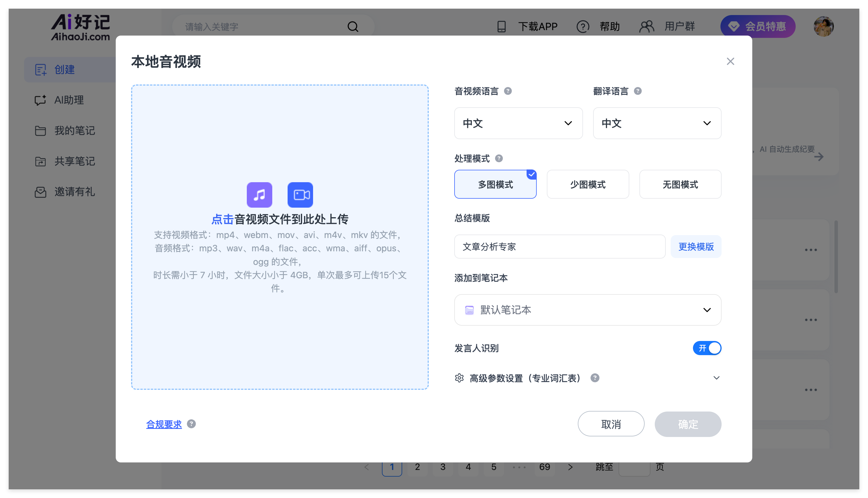This screenshot has height=498, width=868.
Task: Click 下载APP text in header
Action: point(538,26)
